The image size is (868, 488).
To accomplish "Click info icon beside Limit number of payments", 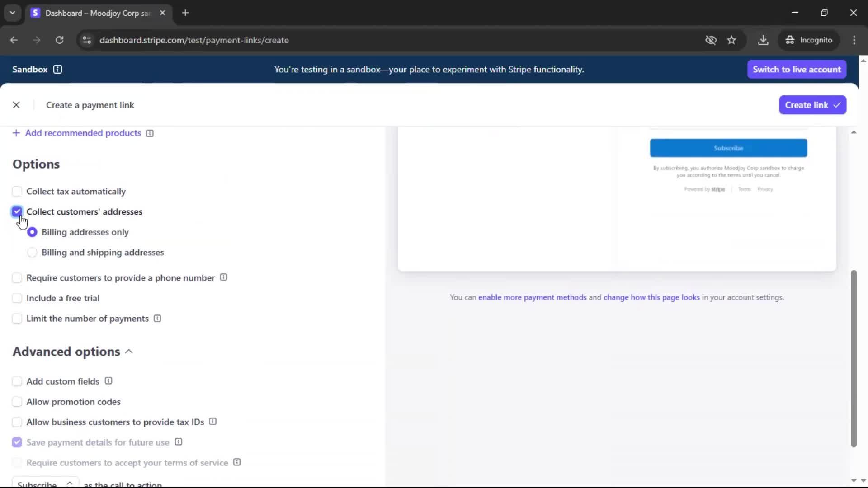I will pos(157,319).
